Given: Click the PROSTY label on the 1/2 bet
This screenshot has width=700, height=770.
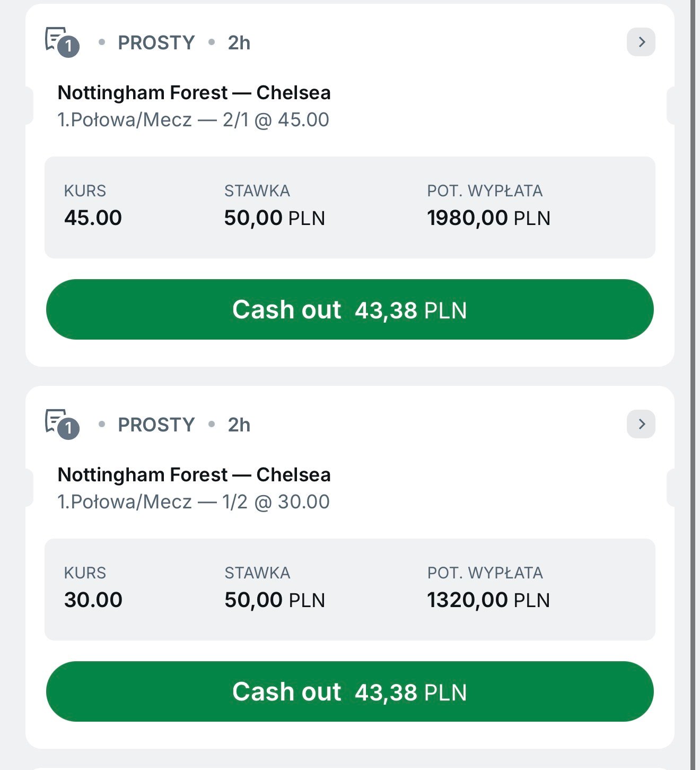Looking at the screenshot, I should click(x=156, y=425).
